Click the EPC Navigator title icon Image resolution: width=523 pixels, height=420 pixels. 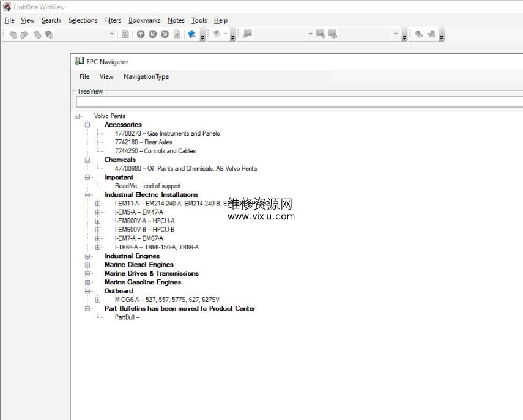[x=80, y=61]
